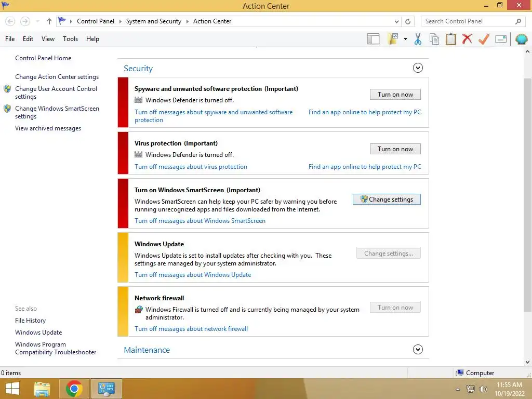532x399 pixels.
Task: Turn off messages about spyware protection
Action: 214,116
